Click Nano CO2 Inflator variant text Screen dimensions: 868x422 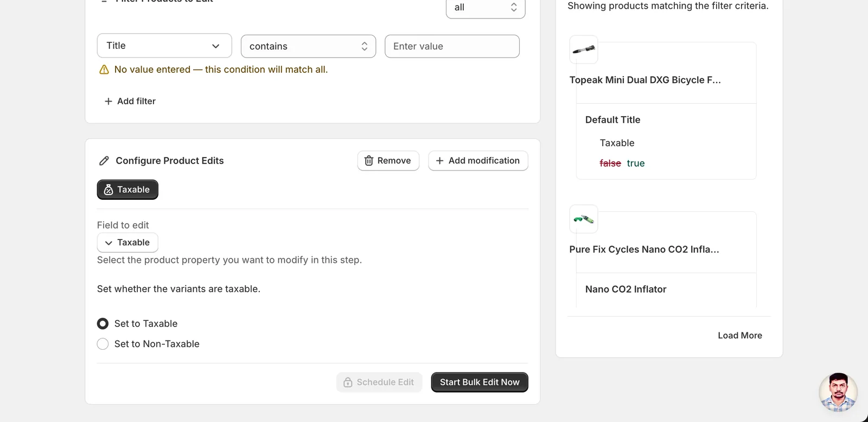pyautogui.click(x=626, y=289)
